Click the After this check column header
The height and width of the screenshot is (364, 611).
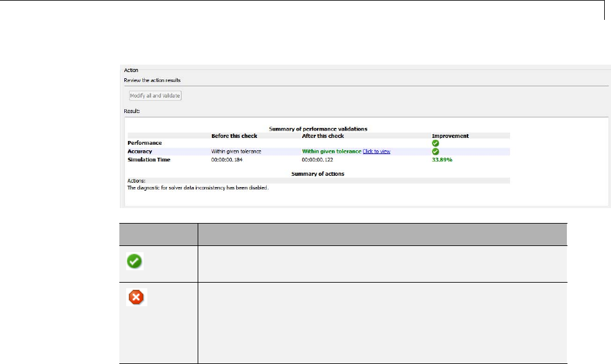pyautogui.click(x=323, y=136)
